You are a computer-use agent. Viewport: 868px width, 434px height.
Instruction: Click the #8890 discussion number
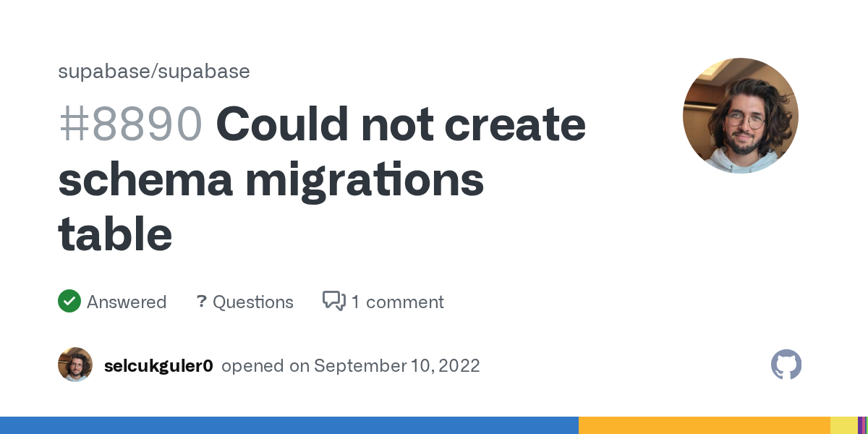[x=130, y=124]
